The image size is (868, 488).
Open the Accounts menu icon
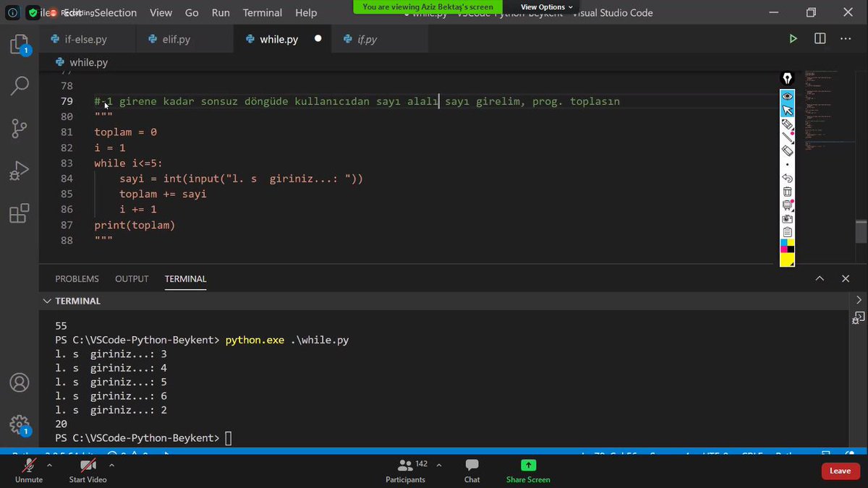pyautogui.click(x=20, y=382)
